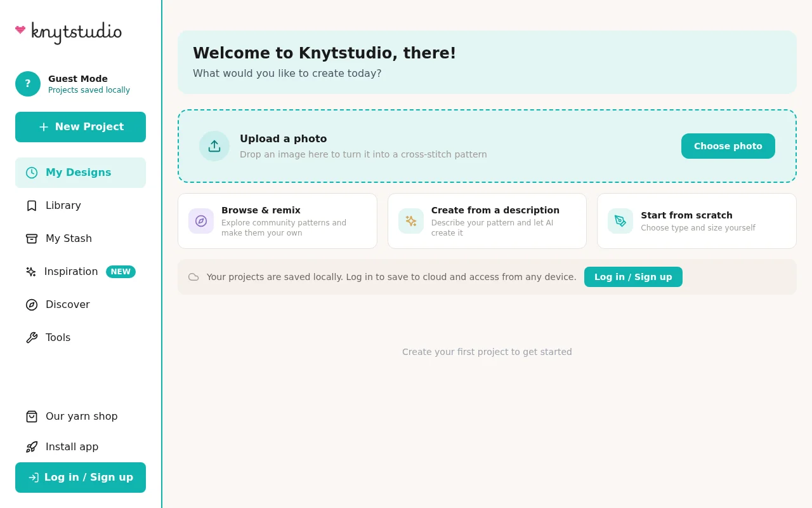Click the Choose photo button
812x508 pixels.
click(728, 146)
